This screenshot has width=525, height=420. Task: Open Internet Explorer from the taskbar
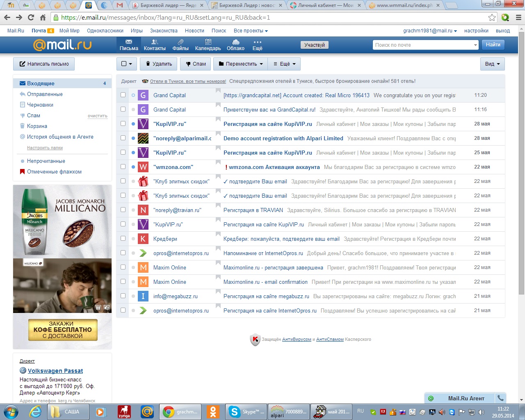point(35,411)
